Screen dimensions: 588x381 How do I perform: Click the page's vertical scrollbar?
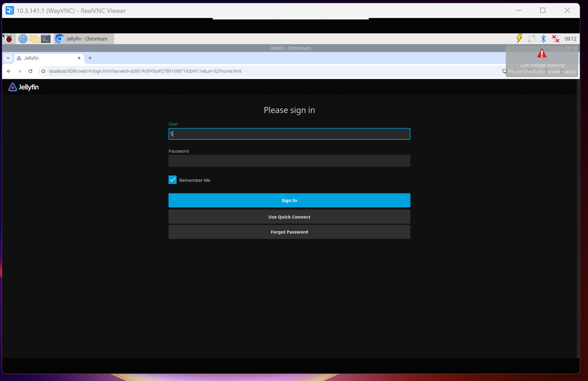click(x=578, y=218)
